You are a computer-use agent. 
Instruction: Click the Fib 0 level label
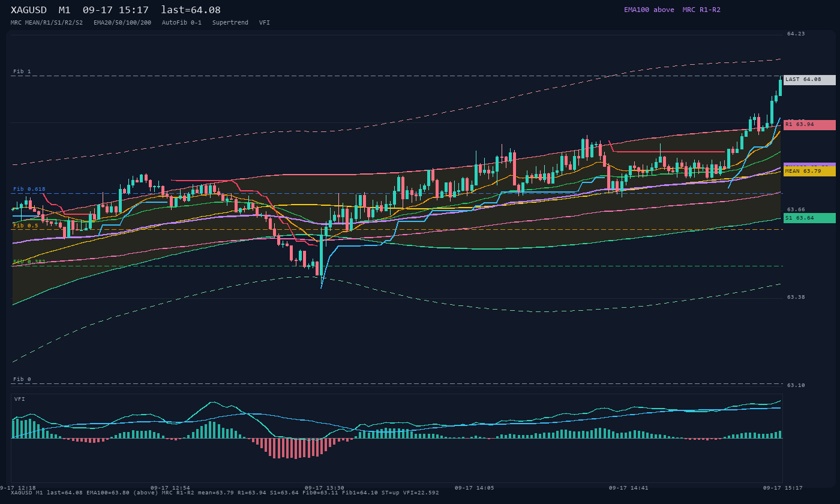point(22,379)
